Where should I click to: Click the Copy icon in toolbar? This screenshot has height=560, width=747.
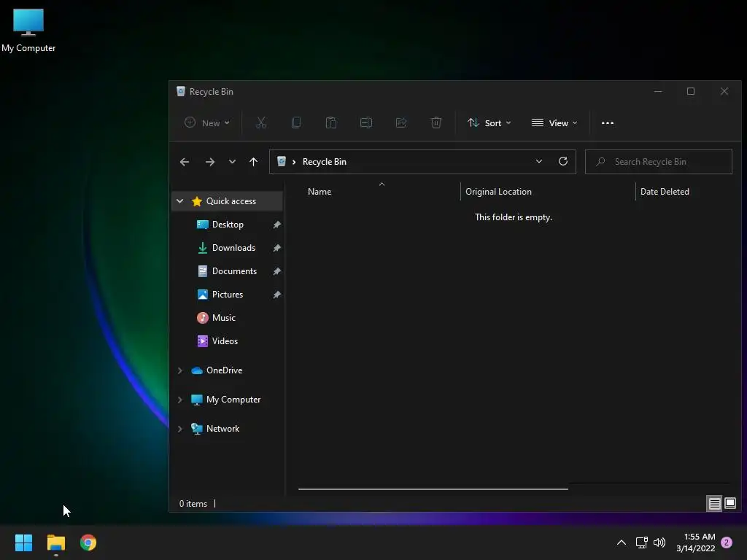(296, 122)
